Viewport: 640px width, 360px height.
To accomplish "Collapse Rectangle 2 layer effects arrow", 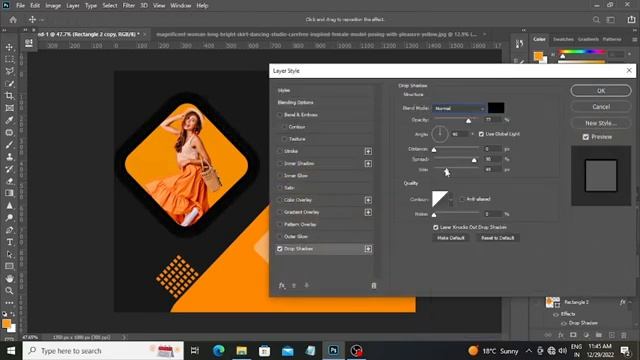I will coord(631,302).
